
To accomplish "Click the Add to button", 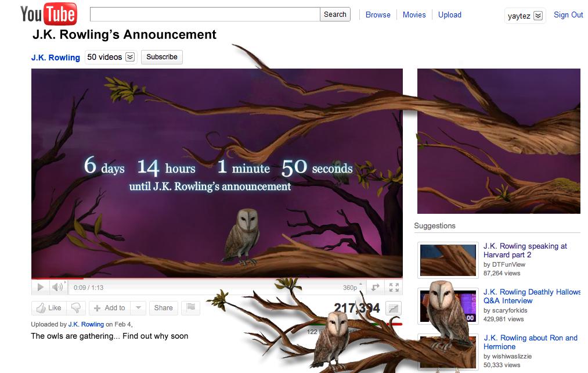I will (x=110, y=308).
